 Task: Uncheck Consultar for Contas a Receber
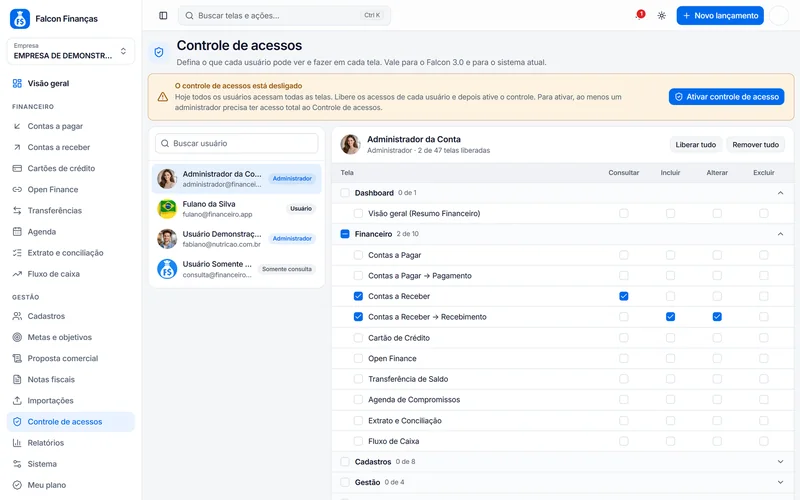point(623,296)
